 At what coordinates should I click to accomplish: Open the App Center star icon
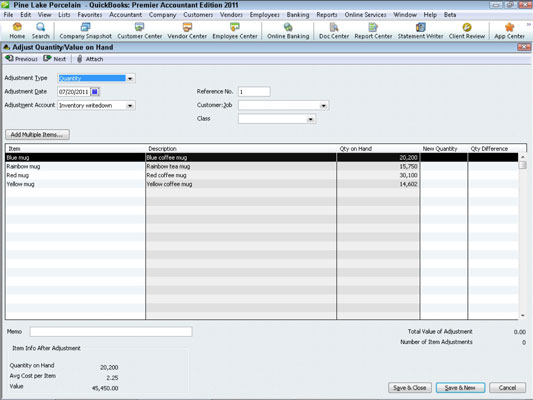coord(509,27)
